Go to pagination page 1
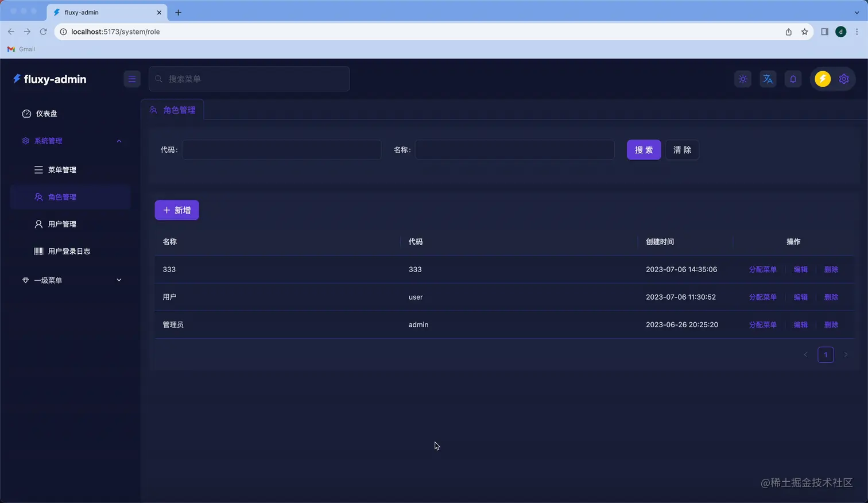Viewport: 868px width, 503px height. pos(826,355)
